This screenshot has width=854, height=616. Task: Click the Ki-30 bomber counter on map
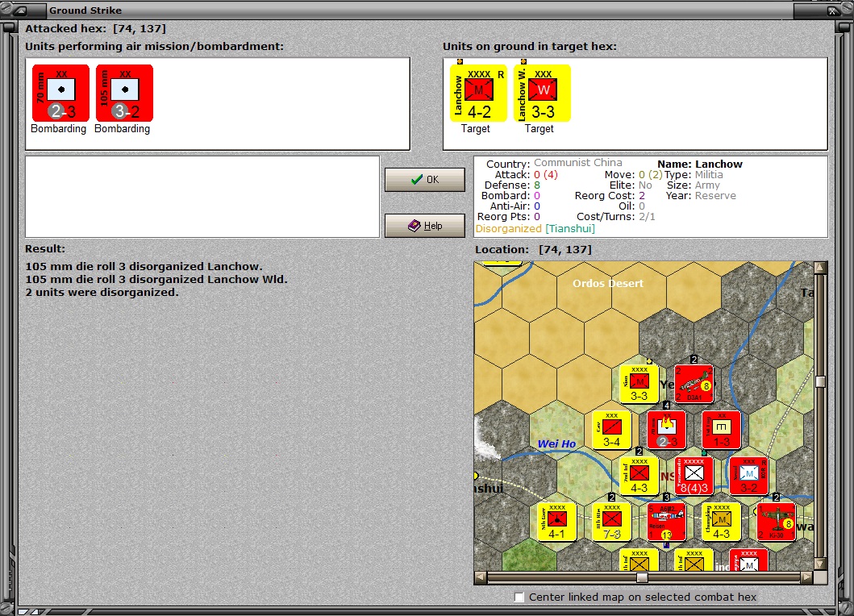[777, 522]
